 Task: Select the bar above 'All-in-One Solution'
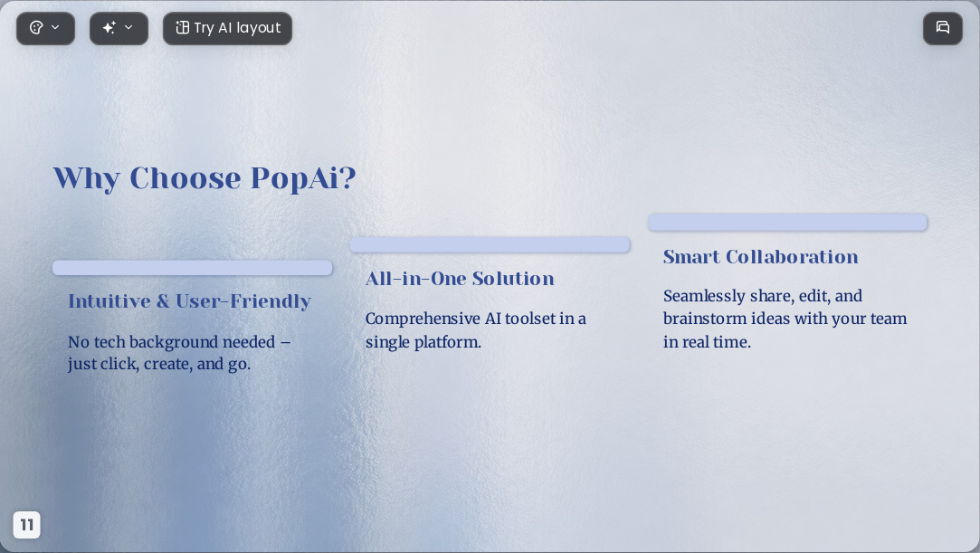pyautogui.click(x=490, y=245)
